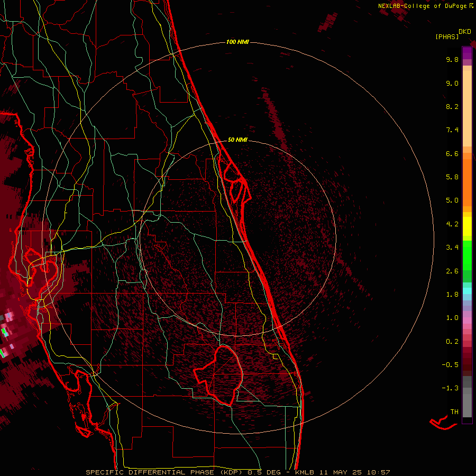Screen dimensions: 476x476
Task: Select the 100 NMI range ring label
Action: click(237, 42)
